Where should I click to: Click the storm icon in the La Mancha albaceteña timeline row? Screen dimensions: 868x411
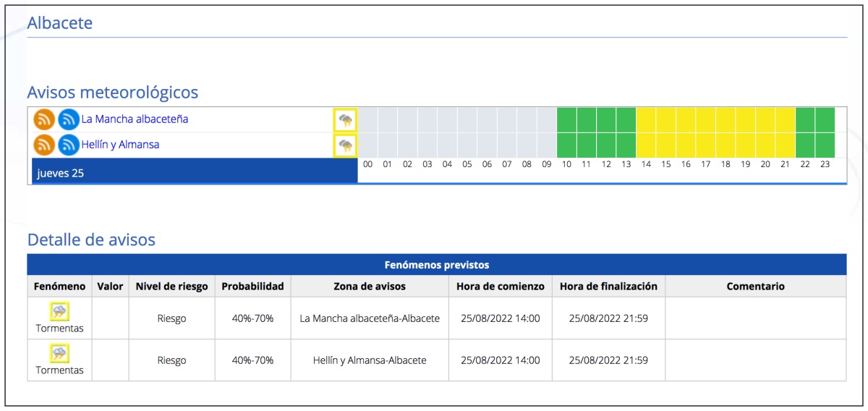tap(346, 120)
